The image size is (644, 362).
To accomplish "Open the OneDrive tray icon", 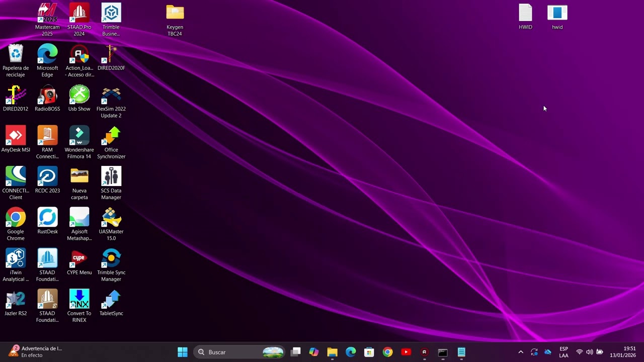I will pyautogui.click(x=548, y=352).
